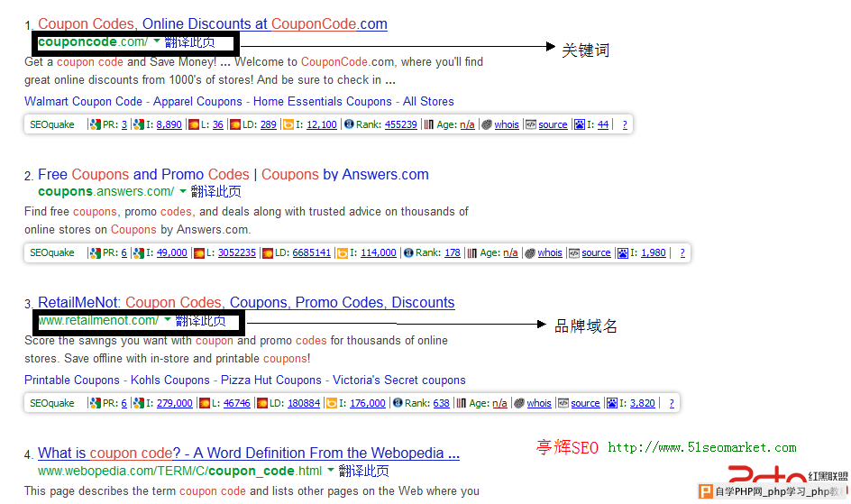Click the Baidu paw icon beside I: 3,820
This screenshot has width=851, height=504.
point(612,404)
